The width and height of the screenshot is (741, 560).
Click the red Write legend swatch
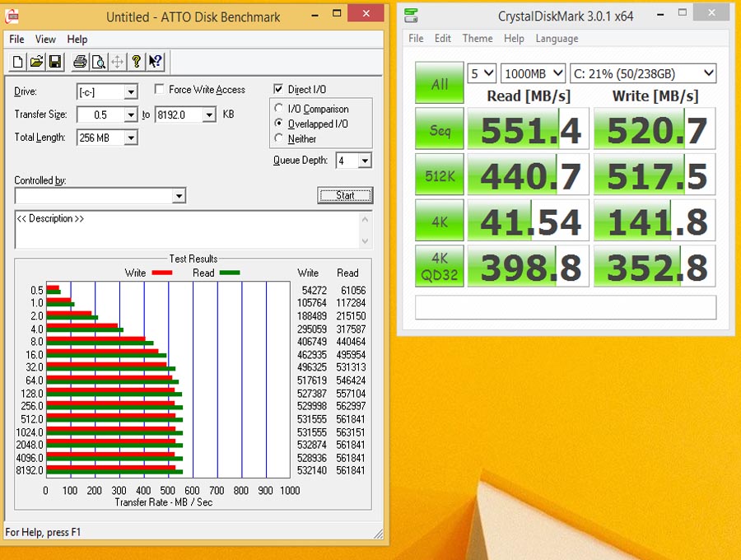coord(162,273)
